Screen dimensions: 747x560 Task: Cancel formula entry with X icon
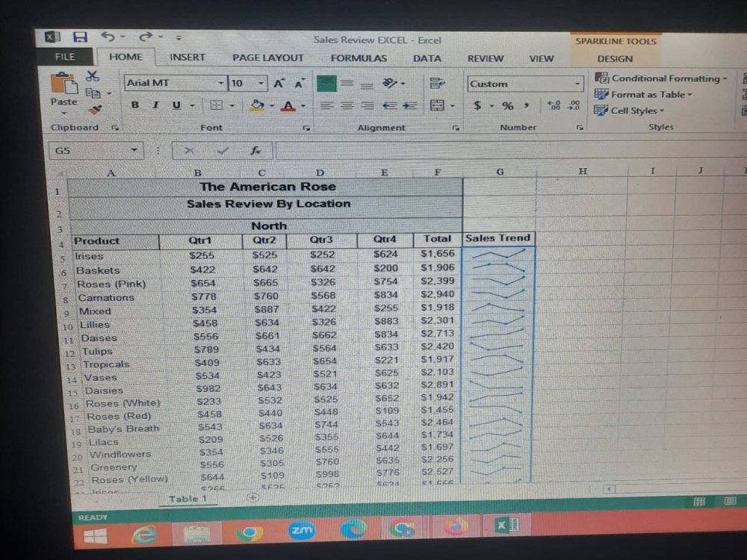pyautogui.click(x=189, y=151)
